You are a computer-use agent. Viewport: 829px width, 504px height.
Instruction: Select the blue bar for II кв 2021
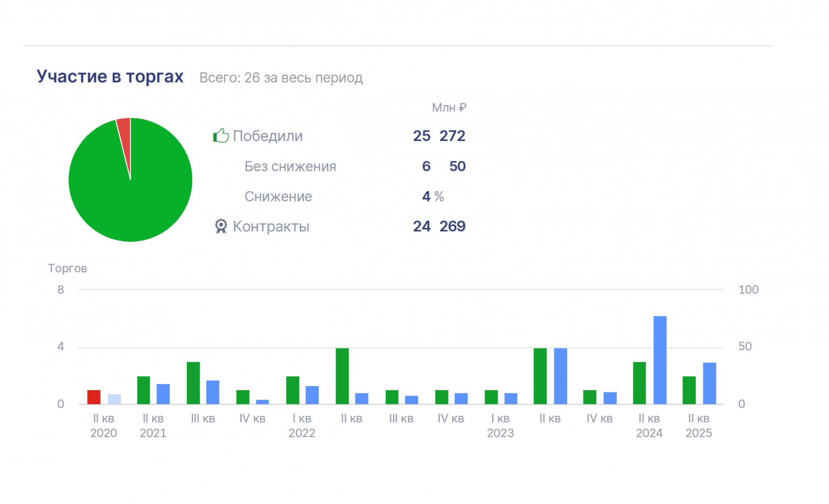[163, 394]
